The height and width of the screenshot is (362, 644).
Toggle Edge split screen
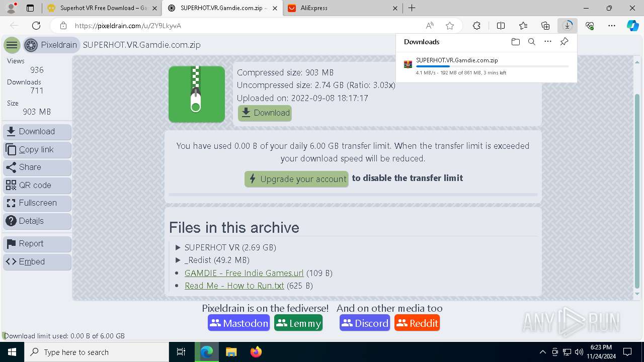click(501, 26)
